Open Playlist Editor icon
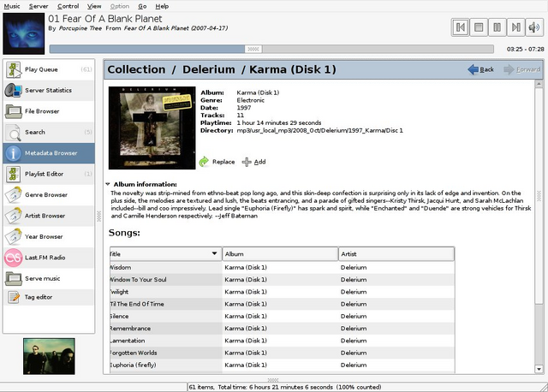This screenshot has width=548, height=392. coord(14,174)
